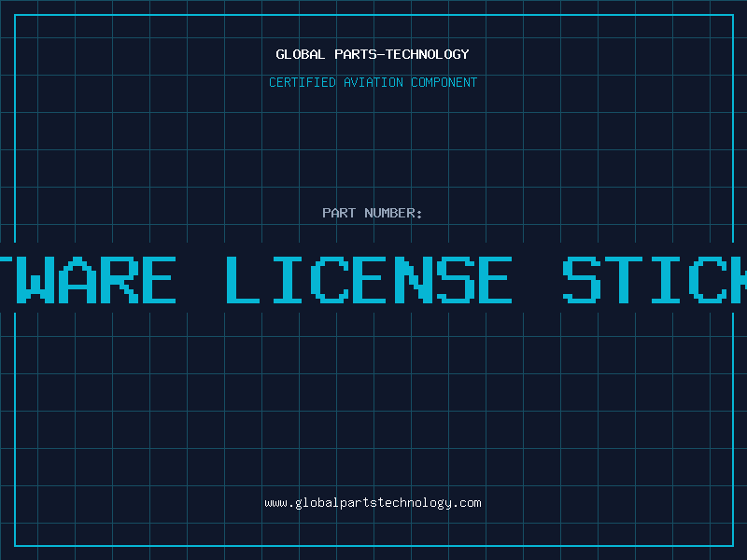Click the letter W in WARE
This screenshot has height=560, width=747.
coord(33,280)
